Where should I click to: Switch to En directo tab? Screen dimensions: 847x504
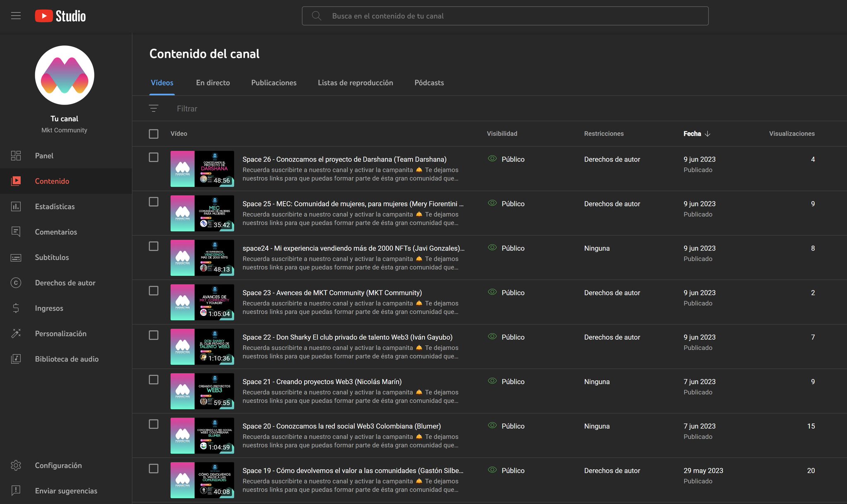point(213,83)
